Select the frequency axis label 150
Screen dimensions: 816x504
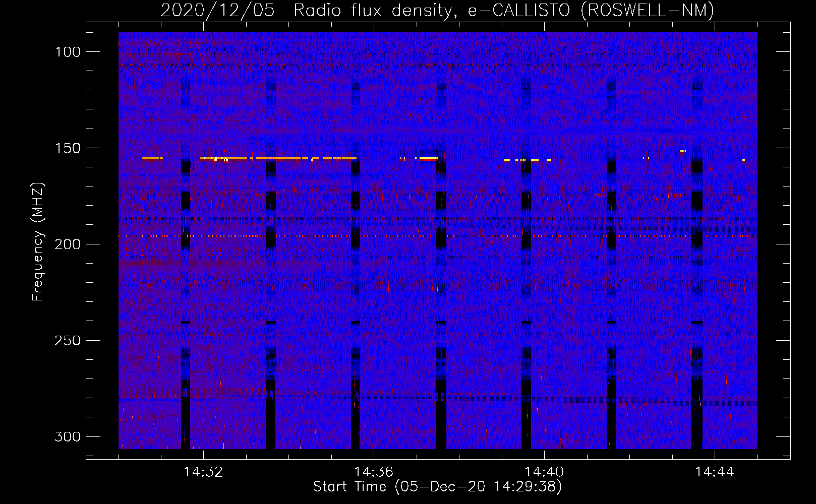pyautogui.click(x=68, y=148)
